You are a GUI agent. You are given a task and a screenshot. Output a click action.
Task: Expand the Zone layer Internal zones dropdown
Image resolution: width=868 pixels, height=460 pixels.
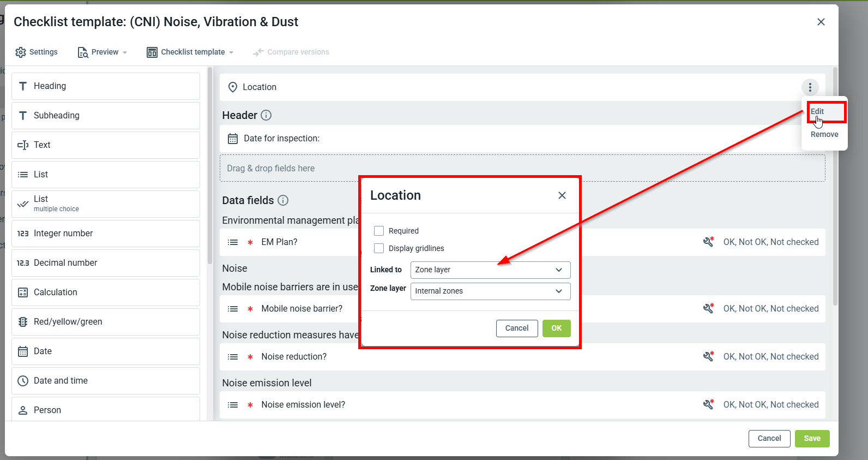pos(490,291)
